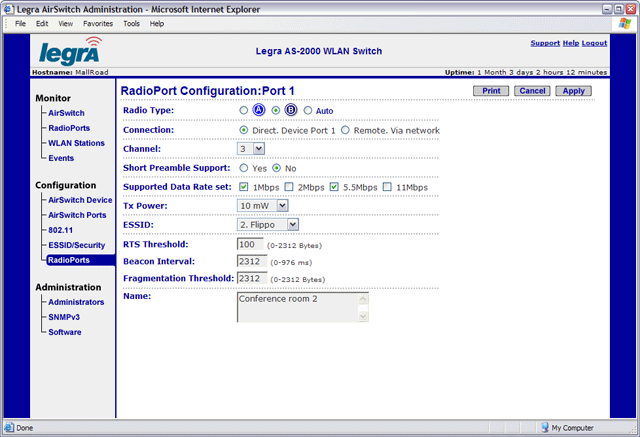Click the Beacon Interval input field

pos(252,261)
